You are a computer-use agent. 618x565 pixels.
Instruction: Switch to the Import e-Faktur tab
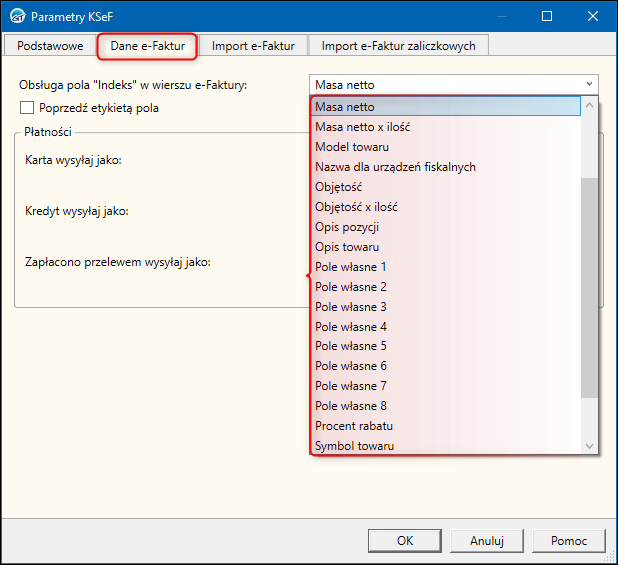point(253,46)
